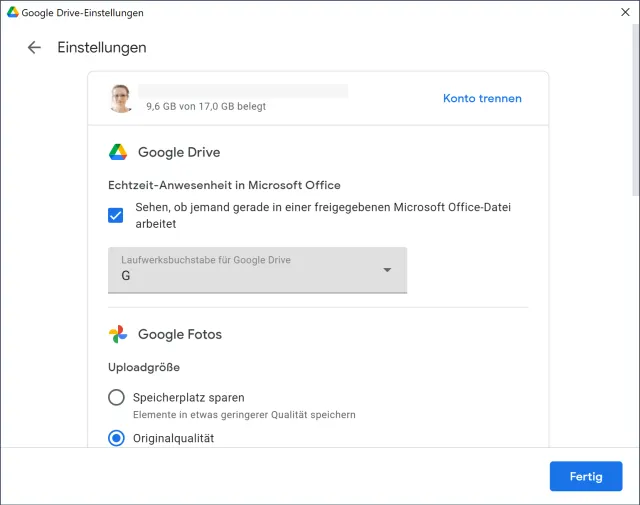This screenshot has width=640, height=505.
Task: Click the storage usage text 9,6 GB
Action: click(206, 105)
